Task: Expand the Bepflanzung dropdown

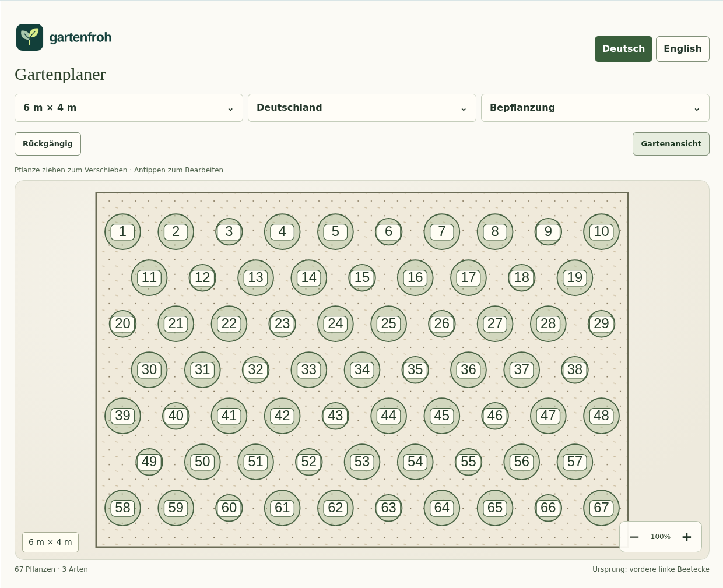Action: [595, 108]
